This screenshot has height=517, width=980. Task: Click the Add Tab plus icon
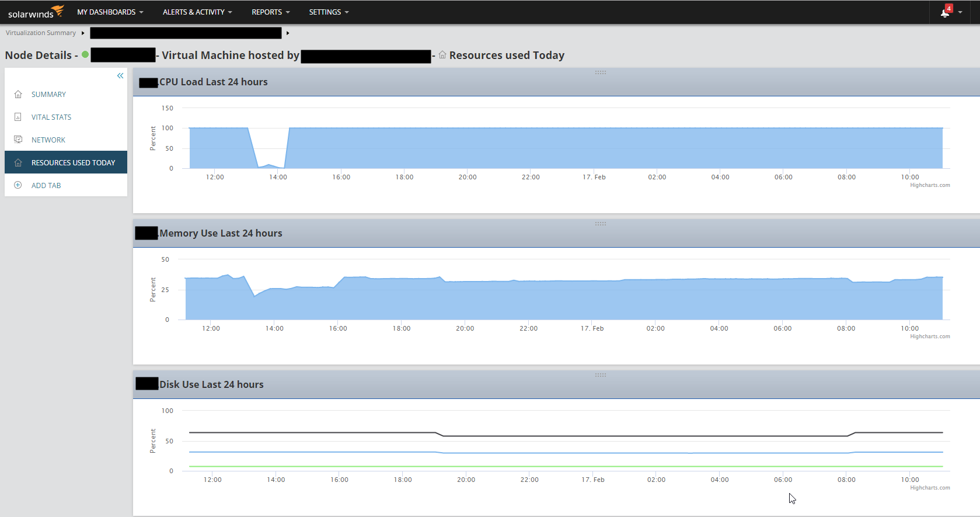(x=18, y=185)
